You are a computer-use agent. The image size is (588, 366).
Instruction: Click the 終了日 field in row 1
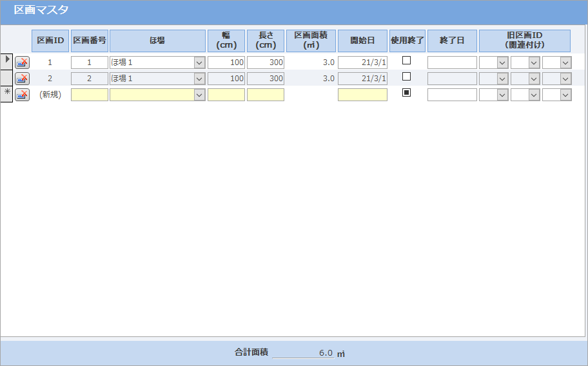(x=452, y=63)
